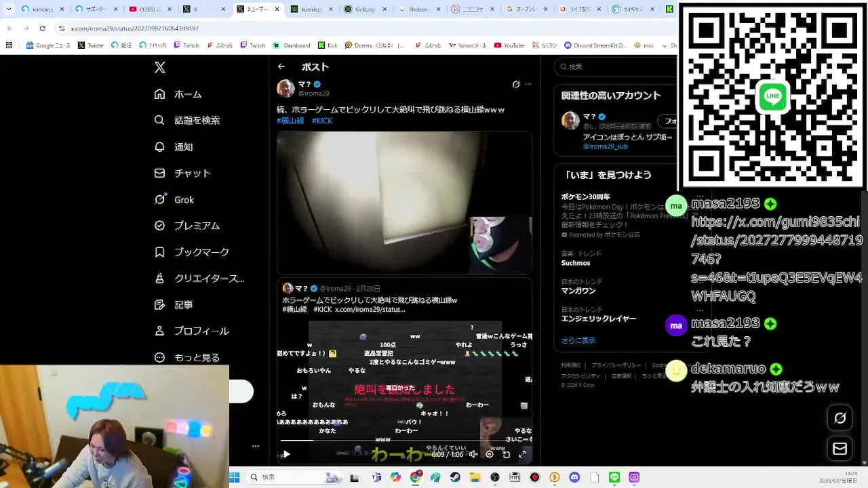The image size is (868, 488).
Task: Open Discord from taskbar
Action: tap(574, 477)
